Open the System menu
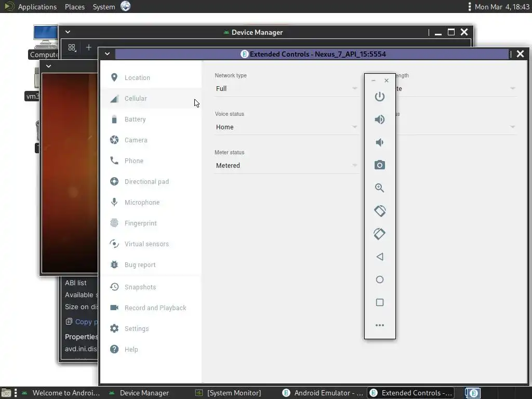The width and height of the screenshot is (532, 399). coord(104,7)
